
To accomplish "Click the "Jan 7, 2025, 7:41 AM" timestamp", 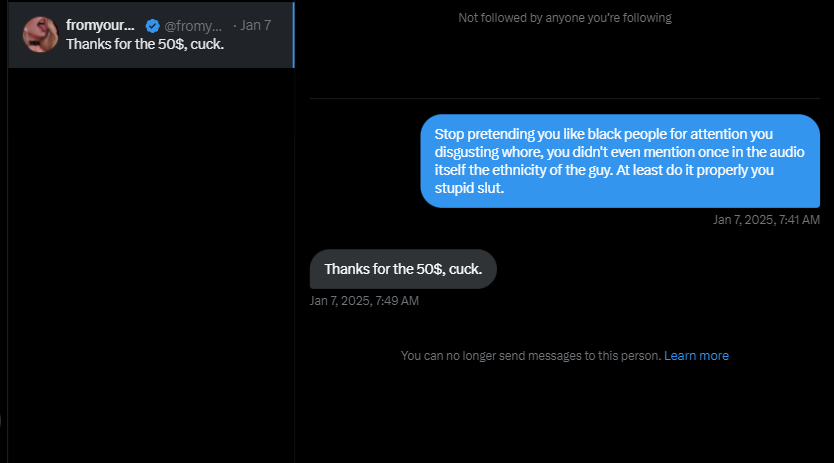I will 766,220.
